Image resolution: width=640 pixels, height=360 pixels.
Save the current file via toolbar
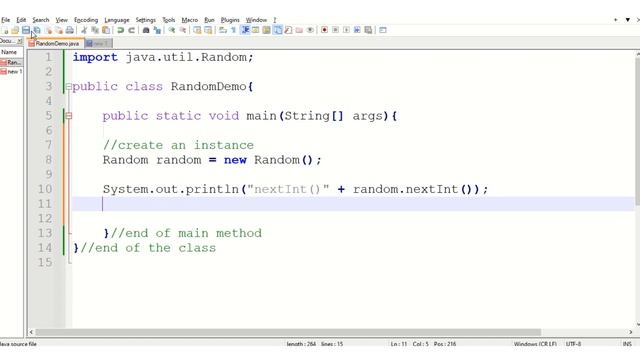tap(26, 30)
